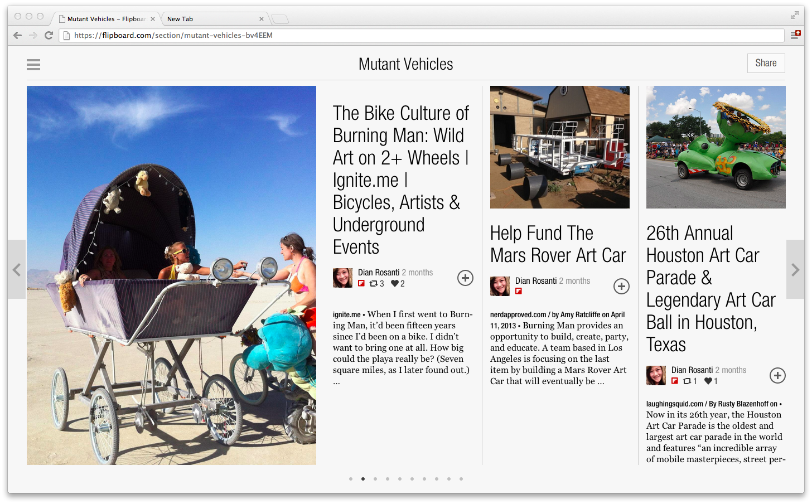Click red Flipboard icon under Bike Culture author
This screenshot has height=504, width=812.
tap(361, 283)
